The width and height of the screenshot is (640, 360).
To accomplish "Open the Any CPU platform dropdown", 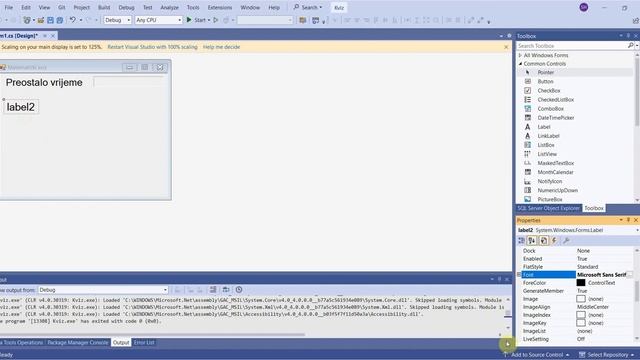I will click(158, 20).
